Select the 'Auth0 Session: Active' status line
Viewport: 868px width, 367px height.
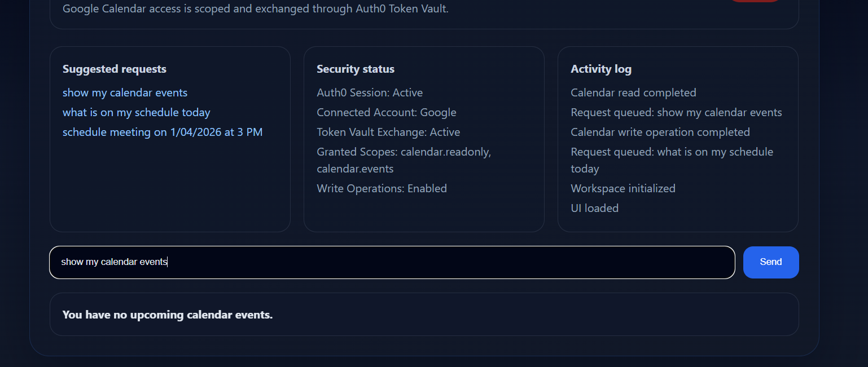pos(370,92)
